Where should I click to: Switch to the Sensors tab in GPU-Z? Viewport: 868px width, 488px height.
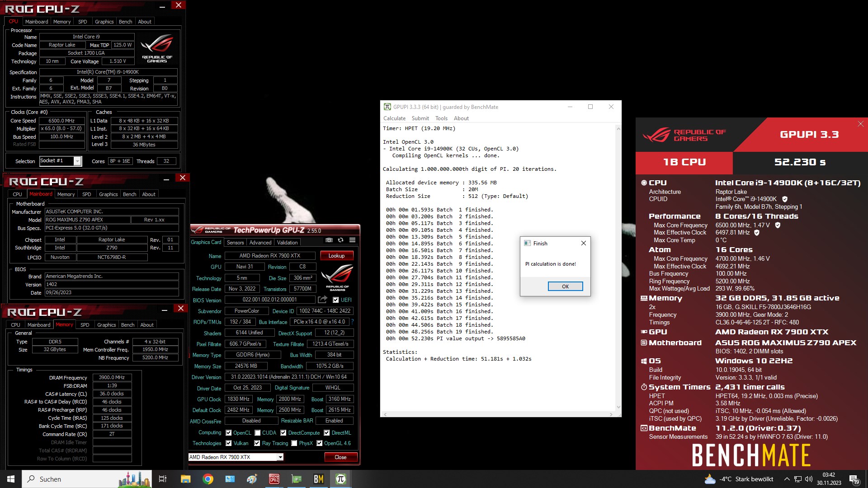coord(235,243)
